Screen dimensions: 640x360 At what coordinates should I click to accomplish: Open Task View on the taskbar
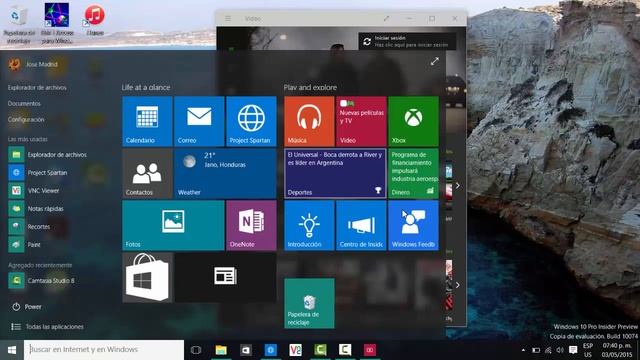coord(196,350)
